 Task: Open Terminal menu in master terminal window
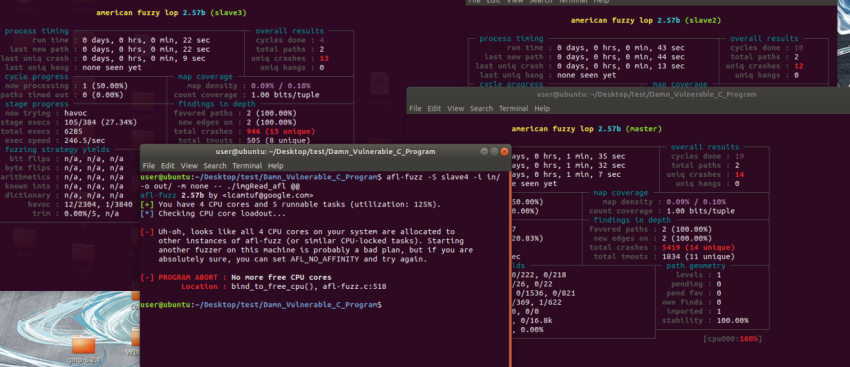tap(513, 108)
